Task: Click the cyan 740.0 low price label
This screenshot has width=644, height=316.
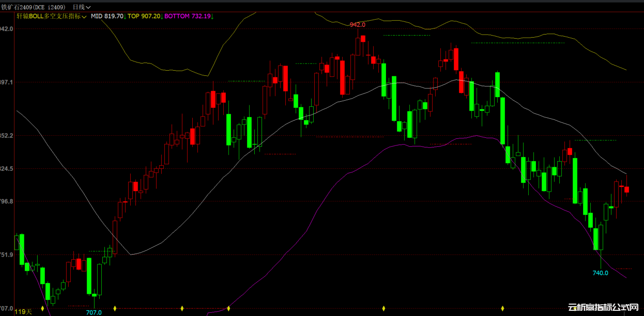Action: coord(601,273)
